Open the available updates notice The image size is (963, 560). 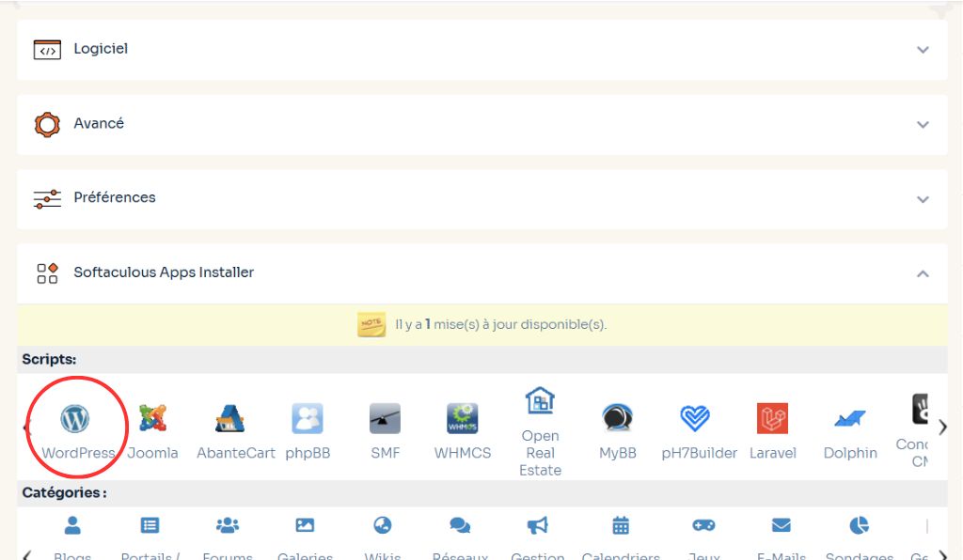pos(500,324)
